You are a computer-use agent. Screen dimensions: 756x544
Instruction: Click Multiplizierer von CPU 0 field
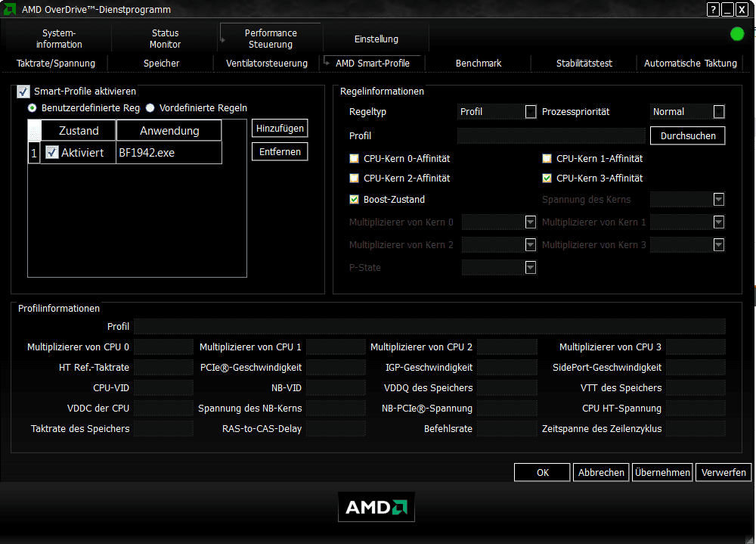pos(163,347)
